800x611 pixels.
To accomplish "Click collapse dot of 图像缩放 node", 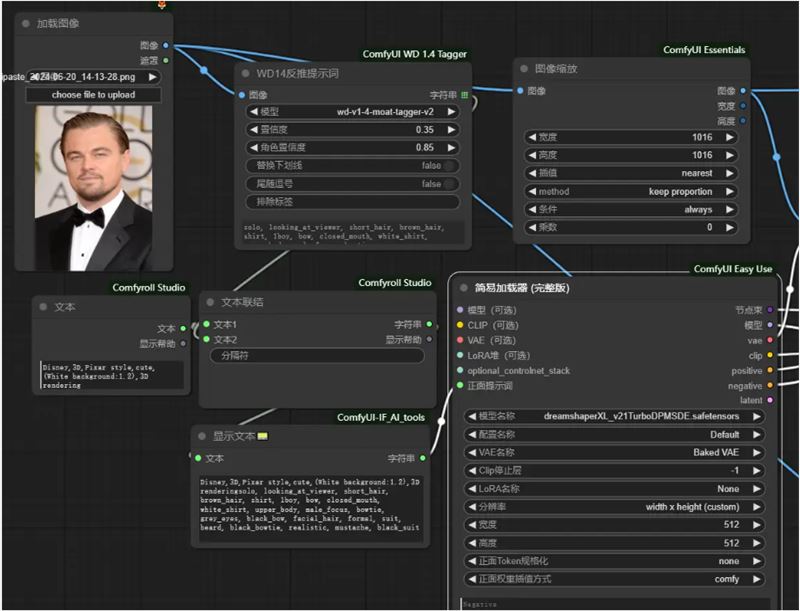I will click(x=523, y=68).
